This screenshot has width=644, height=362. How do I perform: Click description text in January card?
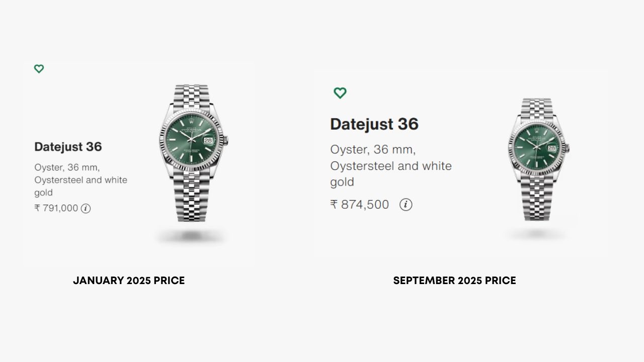coord(80,179)
